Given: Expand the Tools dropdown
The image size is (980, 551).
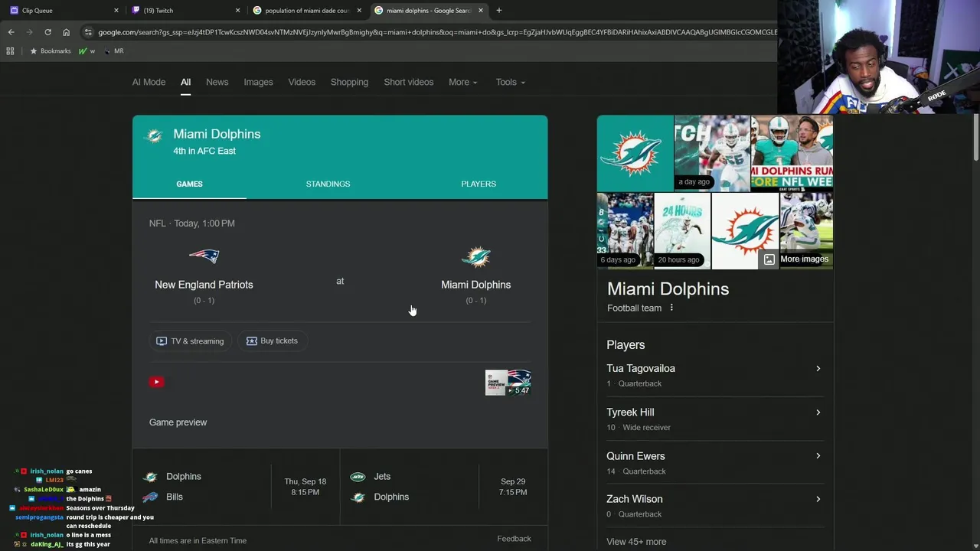Looking at the screenshot, I should click(x=510, y=82).
